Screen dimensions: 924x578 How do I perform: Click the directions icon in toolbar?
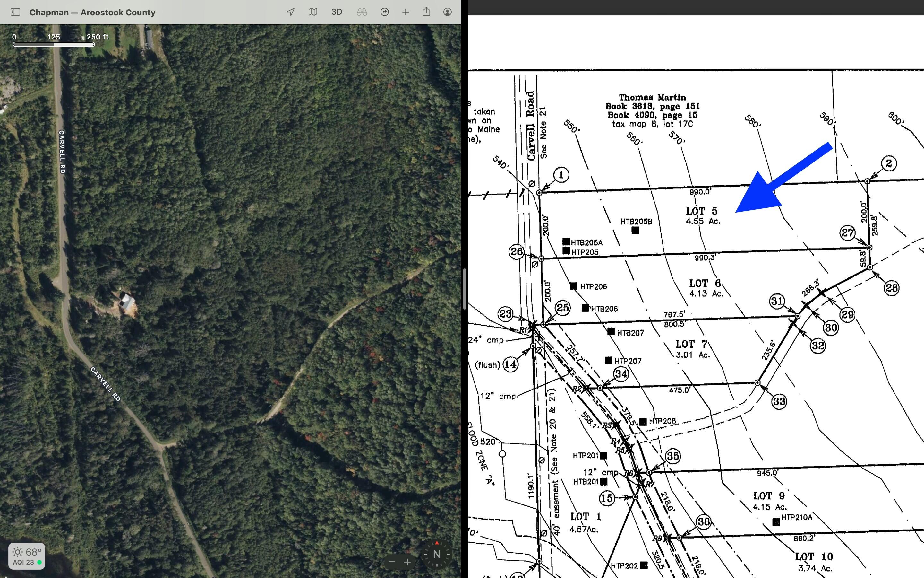[x=384, y=12]
